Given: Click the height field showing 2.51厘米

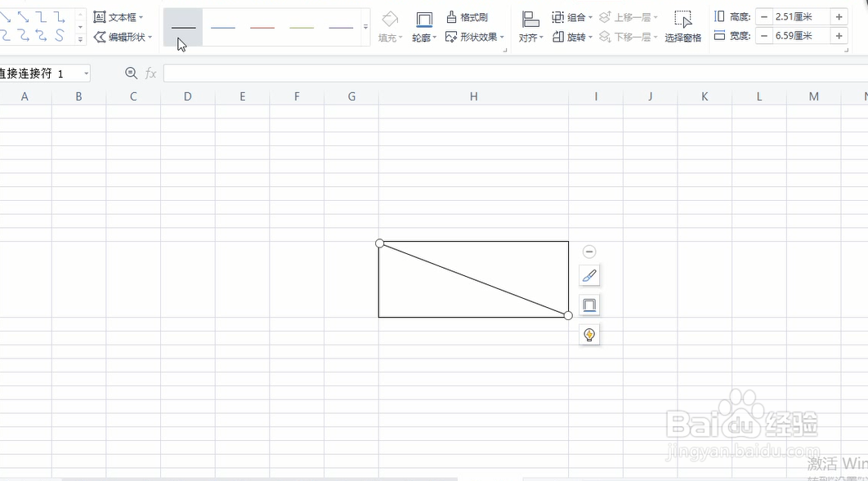Looking at the screenshot, I should 802,17.
